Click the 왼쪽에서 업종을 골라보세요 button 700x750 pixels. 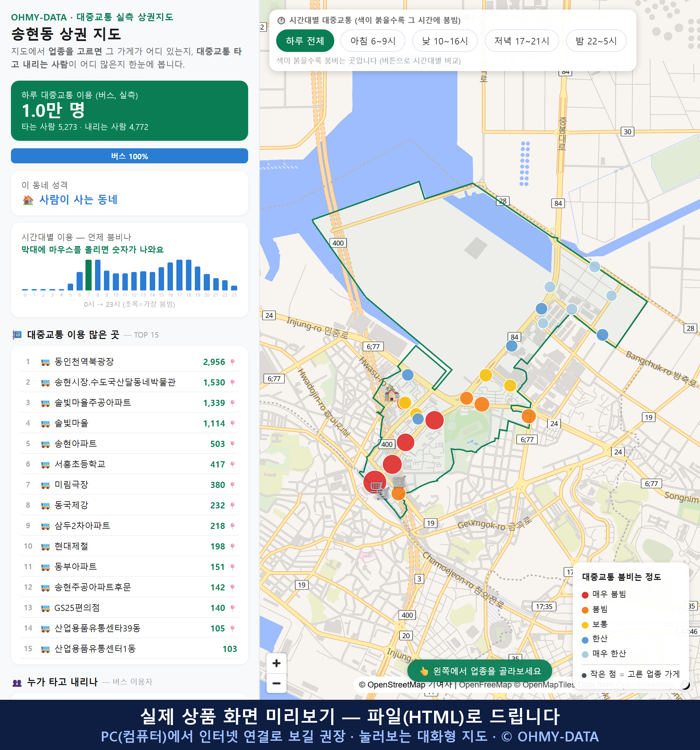pyautogui.click(x=479, y=671)
